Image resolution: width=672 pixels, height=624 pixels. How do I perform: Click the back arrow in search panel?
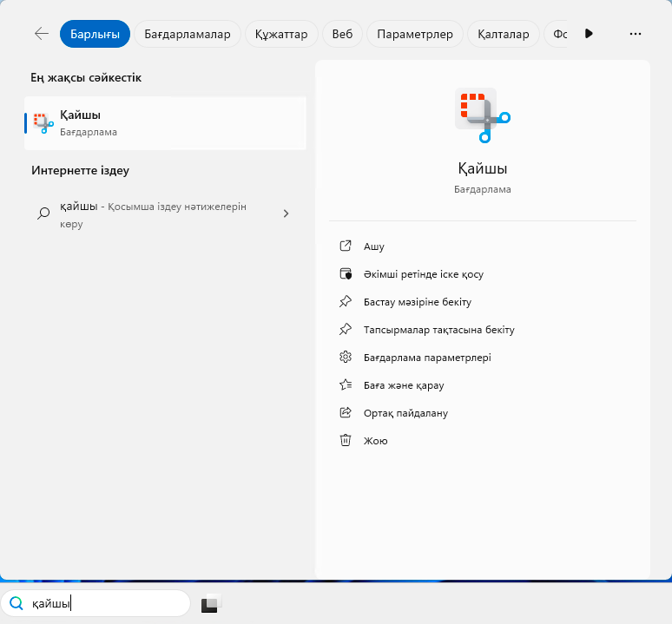[x=41, y=34]
